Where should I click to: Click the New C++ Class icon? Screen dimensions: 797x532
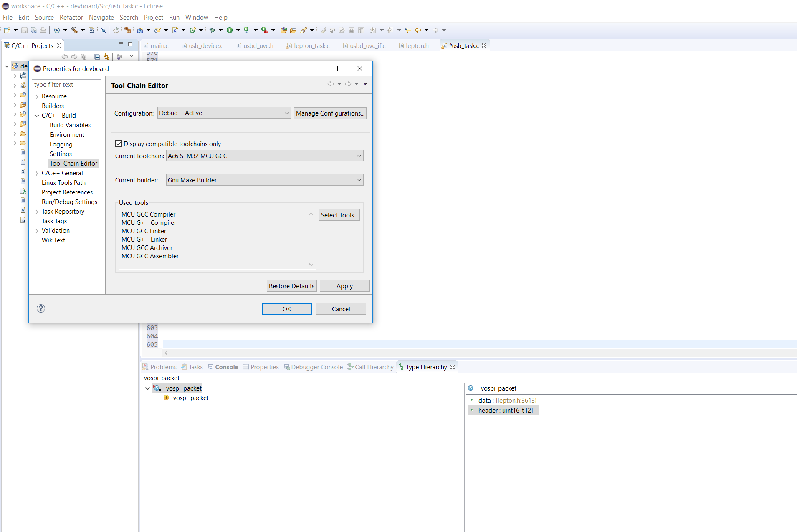pos(192,30)
